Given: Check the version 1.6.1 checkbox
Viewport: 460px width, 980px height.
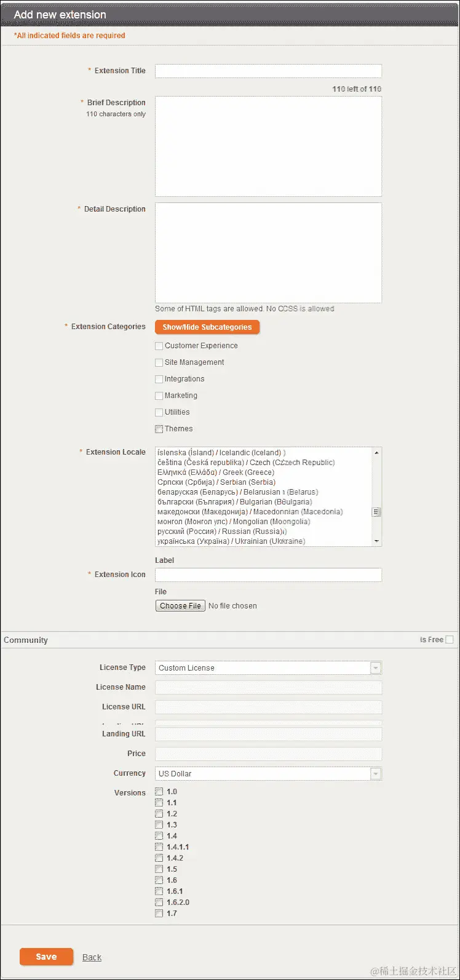Looking at the screenshot, I should coord(159,891).
